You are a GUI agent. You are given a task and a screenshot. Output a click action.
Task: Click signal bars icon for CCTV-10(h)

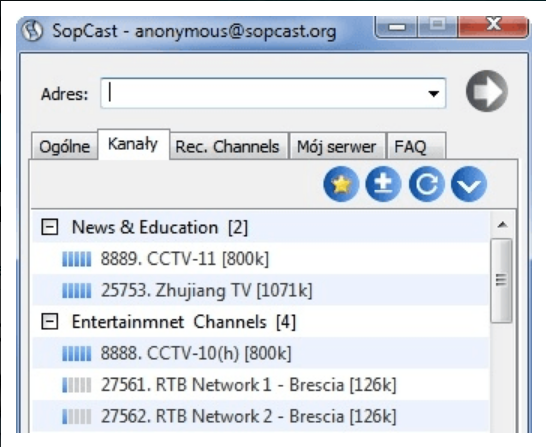(77, 353)
